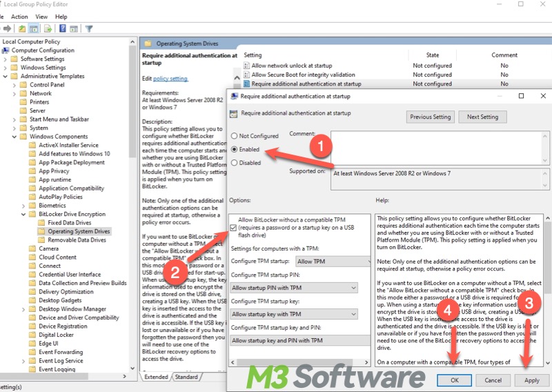
Task: Select Operating System Drives tree item
Action: click(x=79, y=231)
